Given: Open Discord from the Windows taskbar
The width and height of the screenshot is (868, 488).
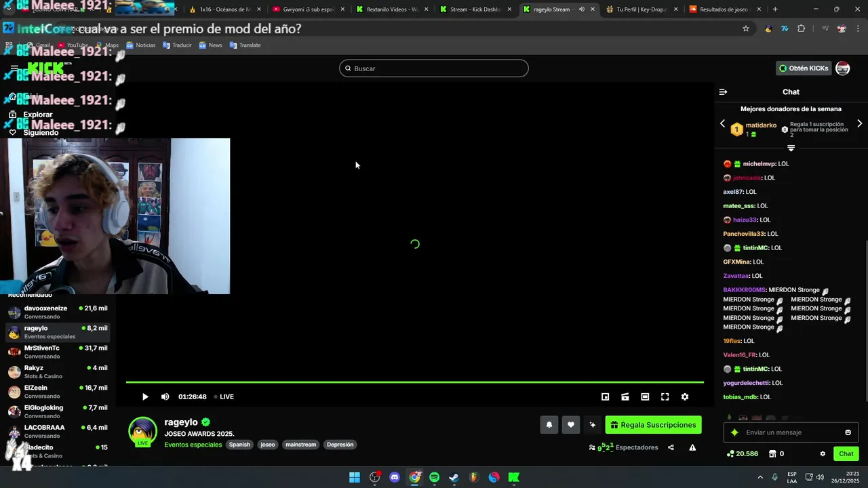Looking at the screenshot, I should click(395, 477).
